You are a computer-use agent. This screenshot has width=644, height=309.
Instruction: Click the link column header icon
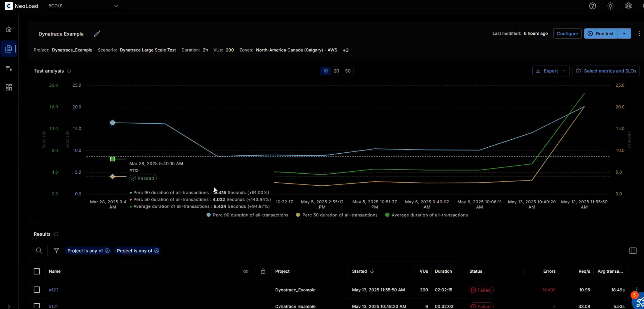click(x=246, y=272)
